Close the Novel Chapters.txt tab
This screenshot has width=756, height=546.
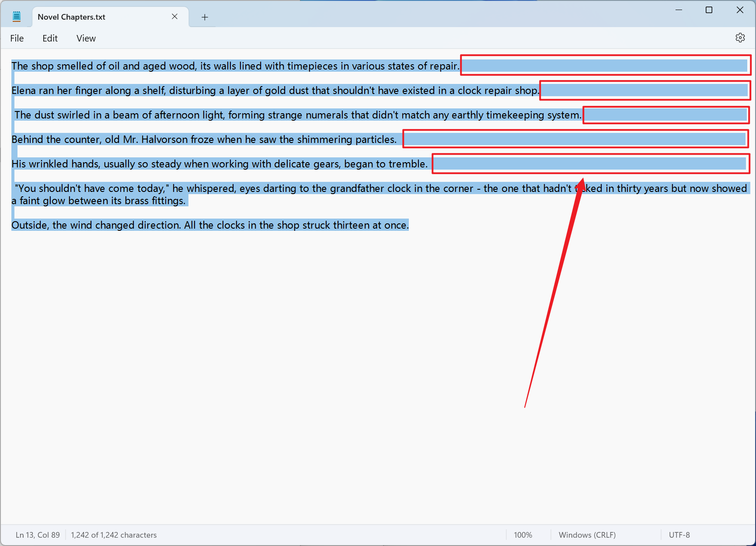click(174, 17)
